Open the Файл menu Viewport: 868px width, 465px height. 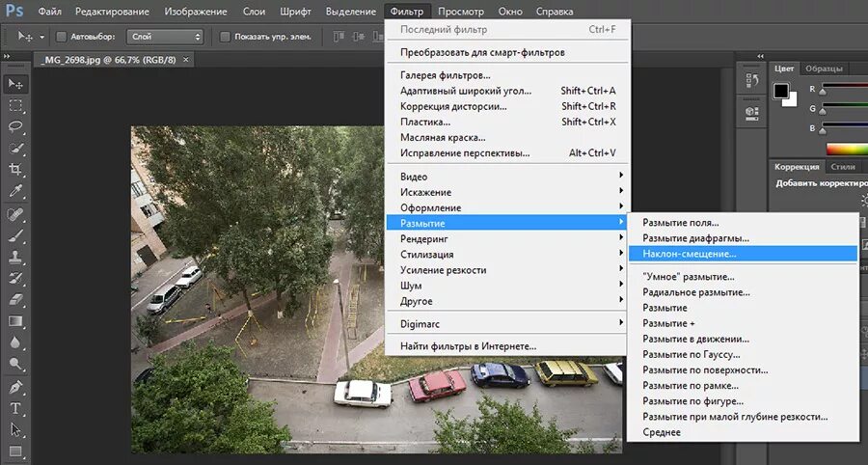tap(50, 11)
